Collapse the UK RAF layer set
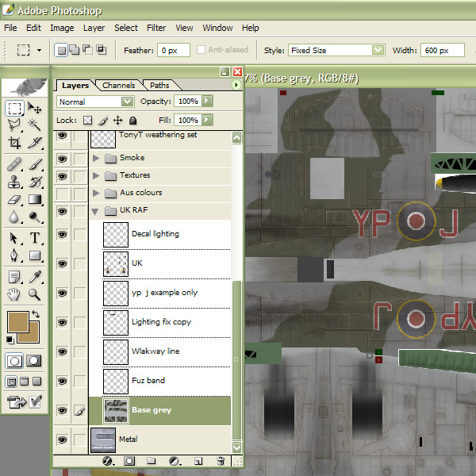 pos(95,211)
